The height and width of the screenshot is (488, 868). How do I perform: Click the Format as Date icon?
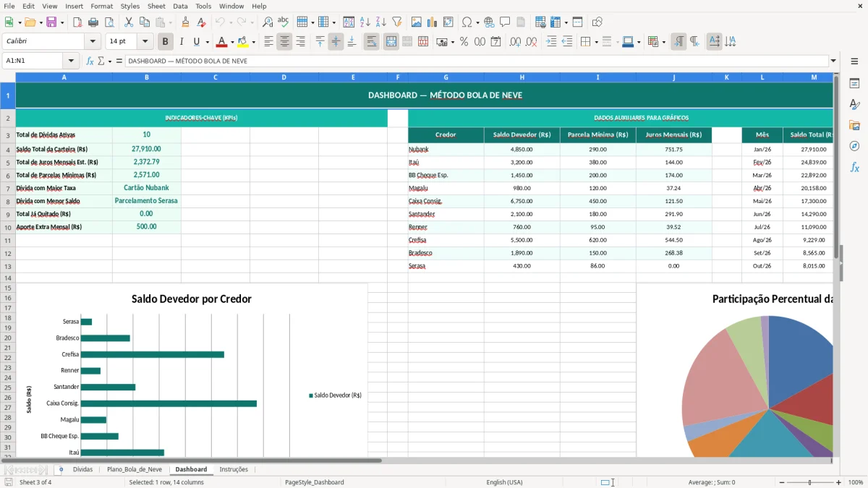pyautogui.click(x=495, y=42)
